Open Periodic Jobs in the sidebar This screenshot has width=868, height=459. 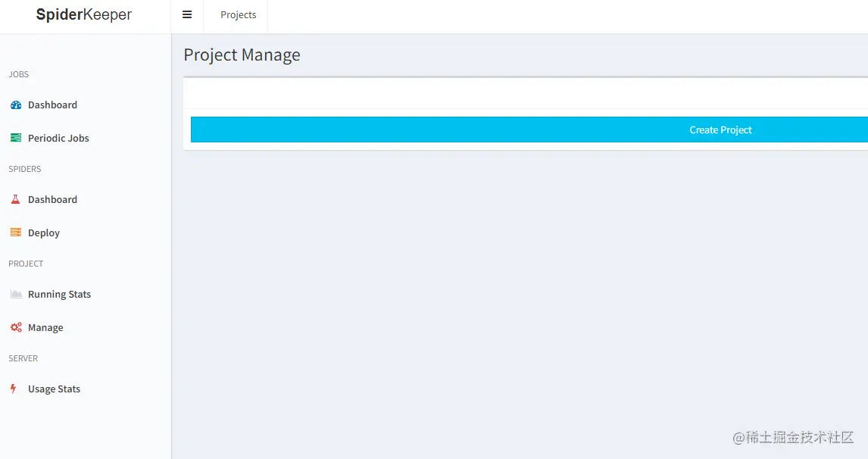[58, 138]
